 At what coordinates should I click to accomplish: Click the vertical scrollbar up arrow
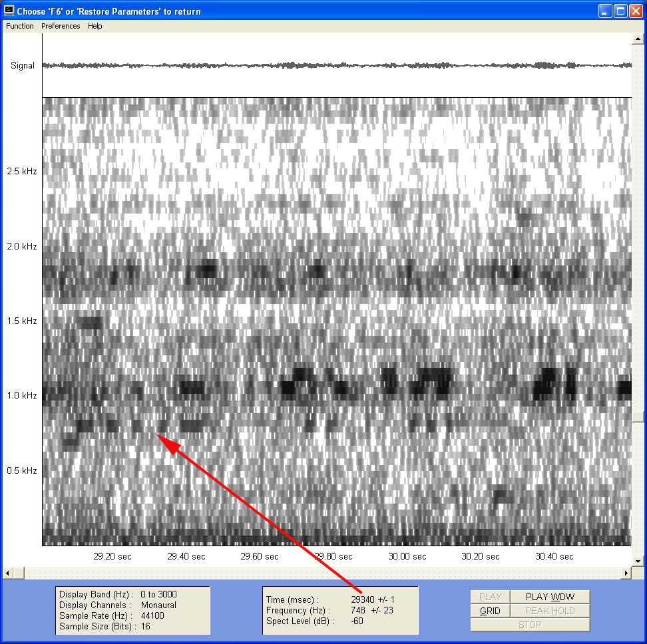pos(638,39)
